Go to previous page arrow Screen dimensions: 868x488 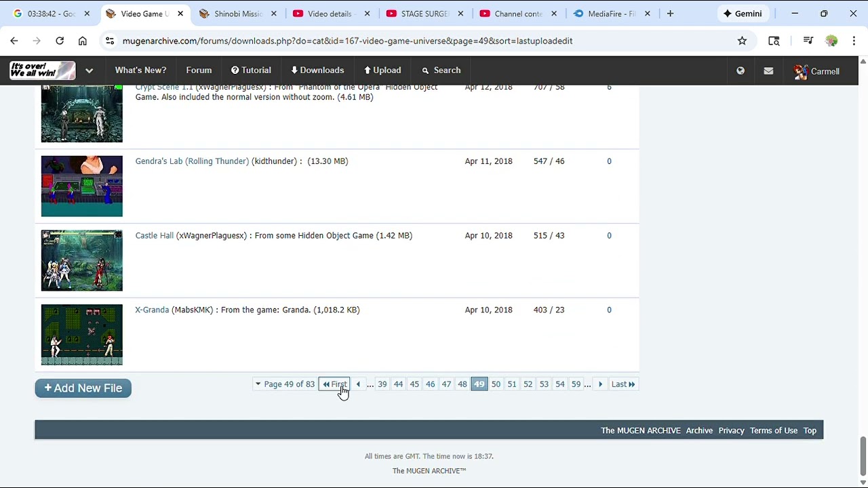click(x=358, y=384)
